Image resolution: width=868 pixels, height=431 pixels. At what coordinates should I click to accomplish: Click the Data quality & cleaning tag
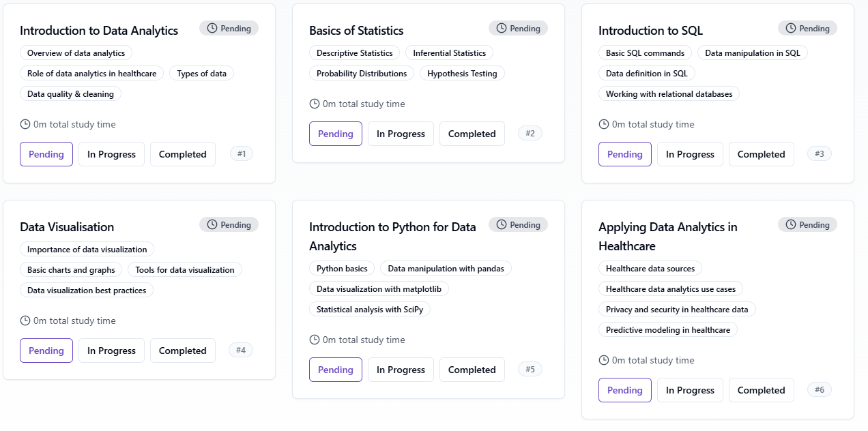70,94
